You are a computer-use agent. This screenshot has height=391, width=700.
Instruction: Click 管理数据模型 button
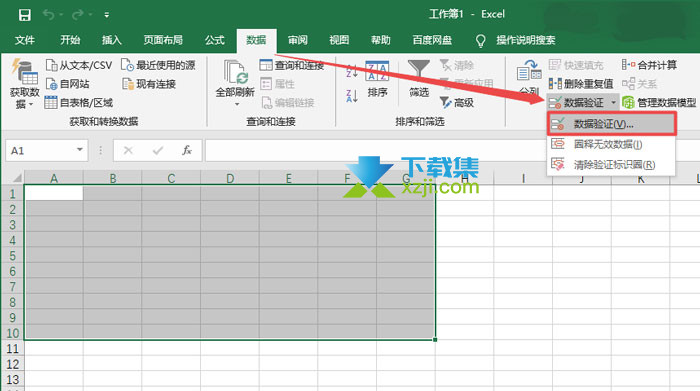pyautogui.click(x=659, y=103)
